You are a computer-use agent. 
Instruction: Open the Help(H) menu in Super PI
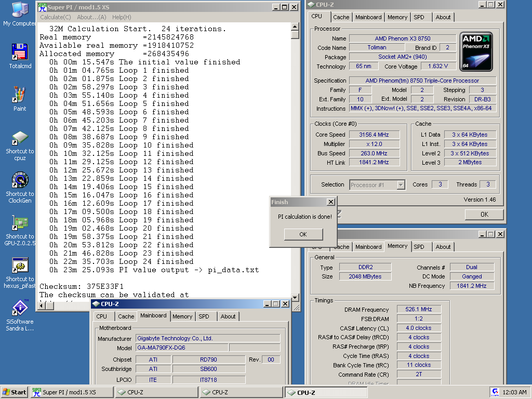122,17
